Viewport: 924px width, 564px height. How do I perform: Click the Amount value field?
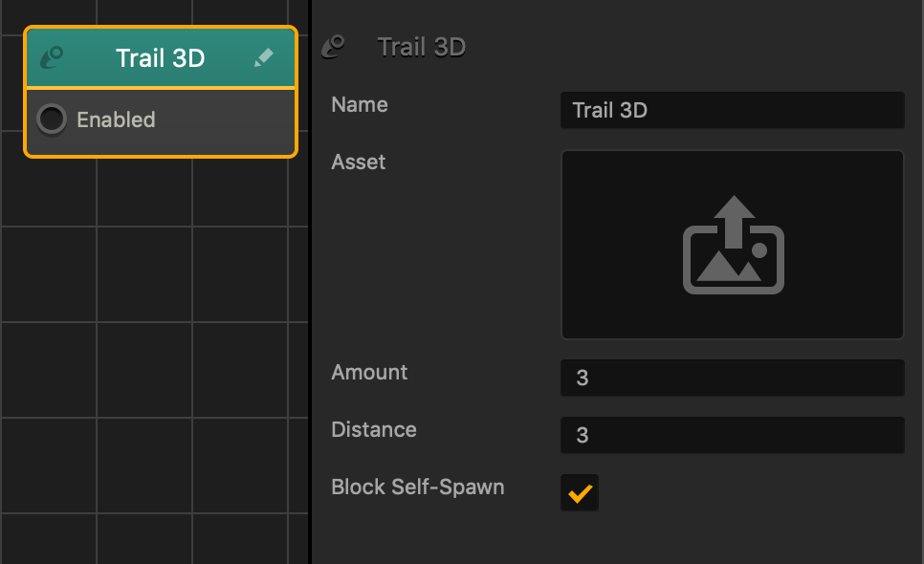click(x=732, y=378)
